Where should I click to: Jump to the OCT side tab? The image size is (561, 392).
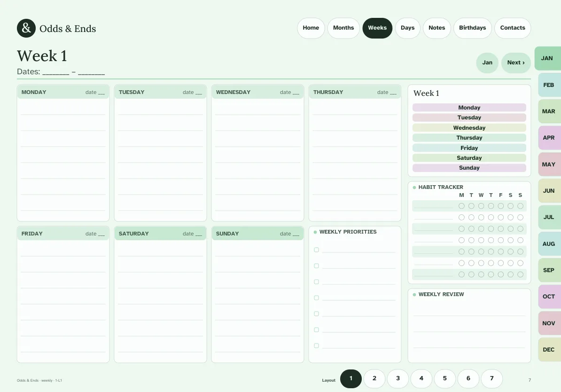click(x=549, y=297)
